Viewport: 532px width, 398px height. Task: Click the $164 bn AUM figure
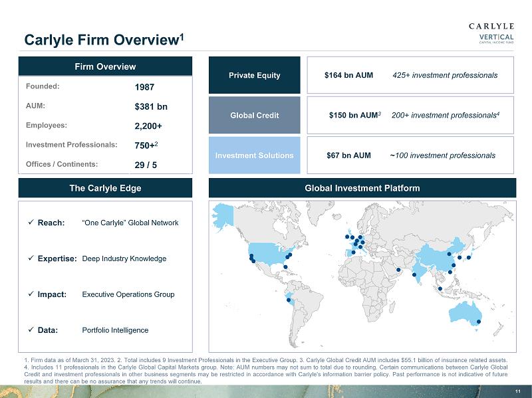(348, 75)
